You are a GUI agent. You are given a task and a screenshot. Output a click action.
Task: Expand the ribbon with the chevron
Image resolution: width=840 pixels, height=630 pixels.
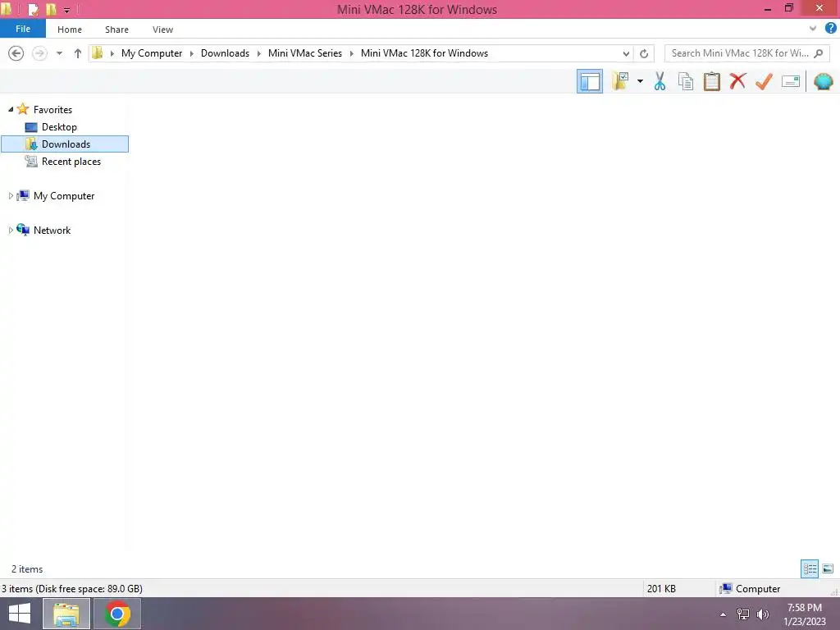[x=813, y=29]
